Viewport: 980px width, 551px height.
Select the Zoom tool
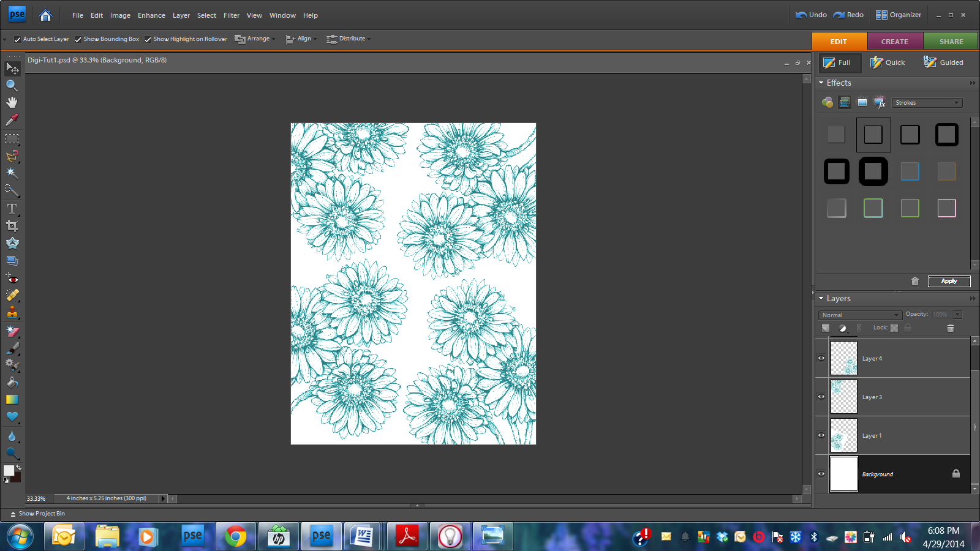coord(12,85)
